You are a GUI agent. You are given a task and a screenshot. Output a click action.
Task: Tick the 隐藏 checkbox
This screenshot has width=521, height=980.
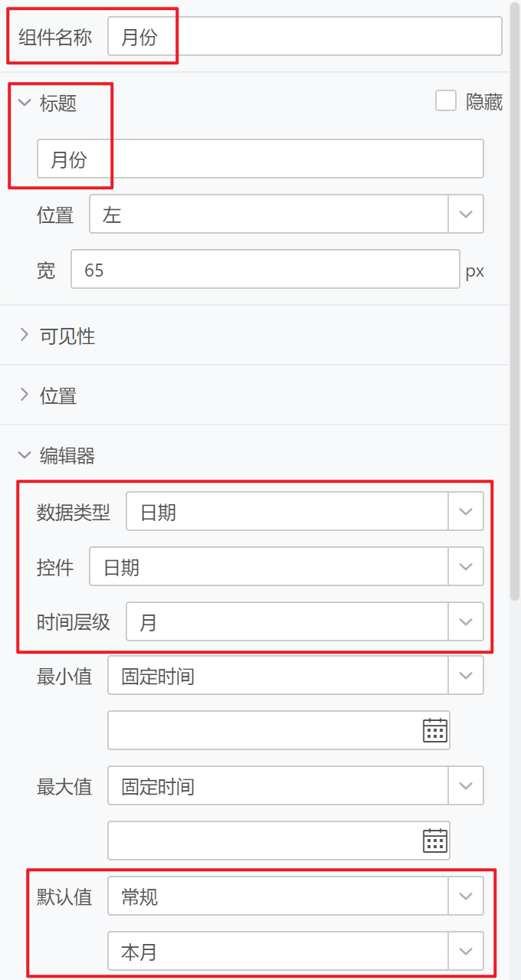tap(446, 101)
